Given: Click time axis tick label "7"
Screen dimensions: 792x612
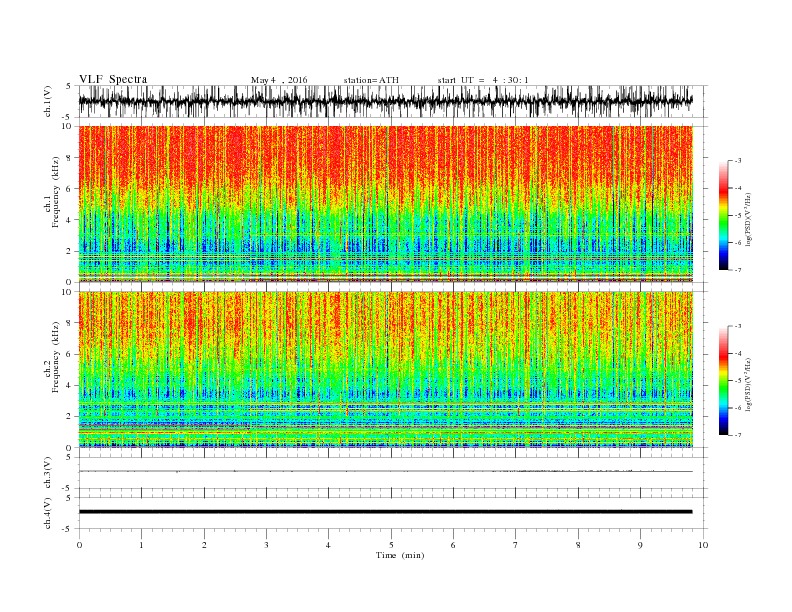Looking at the screenshot, I should pos(516,545).
